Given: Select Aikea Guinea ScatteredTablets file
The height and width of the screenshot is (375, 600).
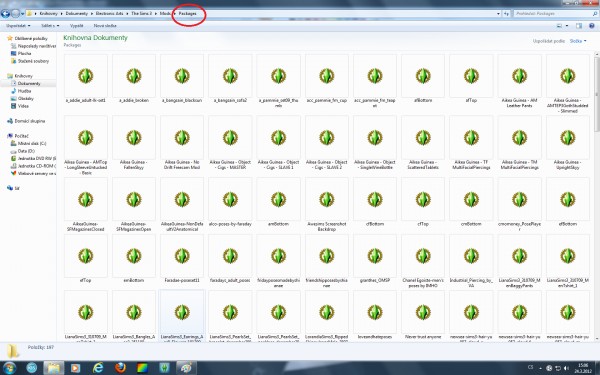Looking at the screenshot, I should [423, 143].
